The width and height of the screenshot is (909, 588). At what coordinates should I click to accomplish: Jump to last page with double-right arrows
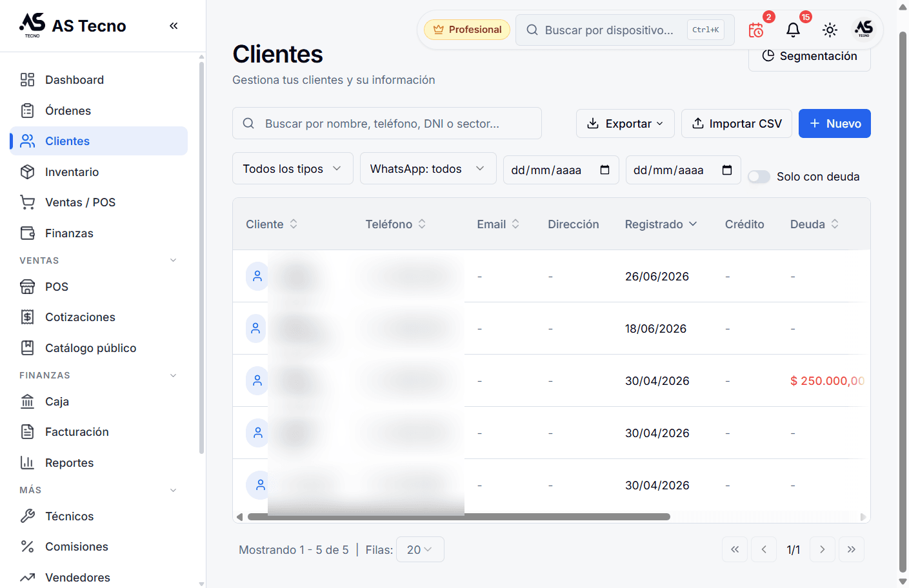852,549
